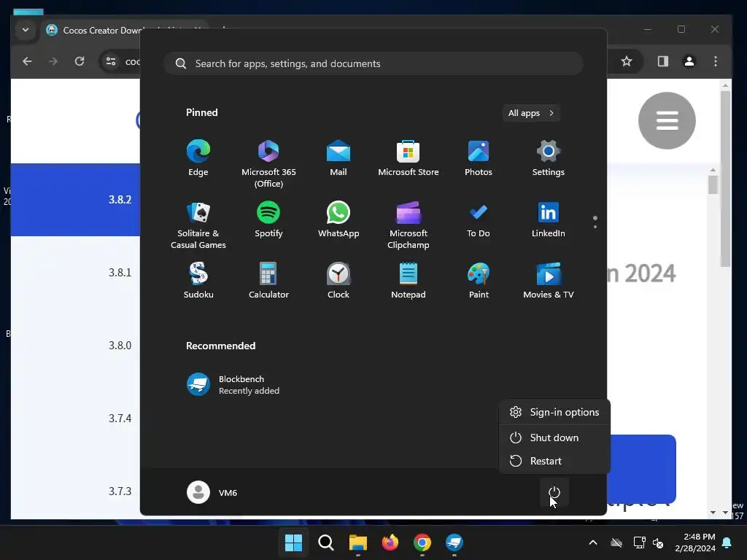Open Chrome's three-dot menu
Viewport: 747px width, 560px height.
pyautogui.click(x=715, y=61)
